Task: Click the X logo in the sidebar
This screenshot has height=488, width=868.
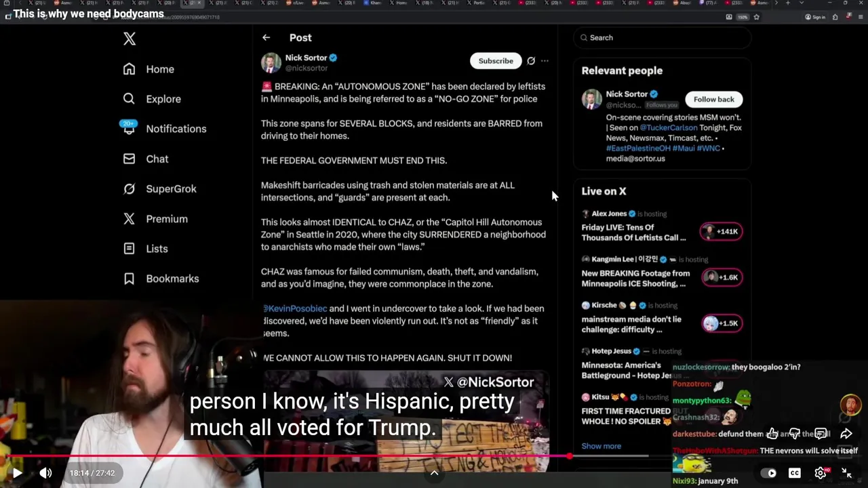Action: coord(130,39)
